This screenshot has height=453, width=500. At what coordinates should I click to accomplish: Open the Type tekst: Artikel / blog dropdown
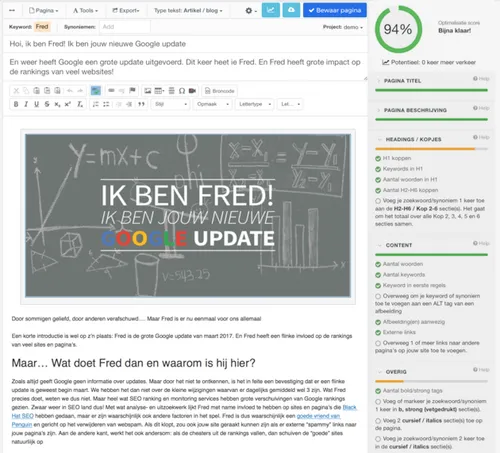click(x=188, y=10)
